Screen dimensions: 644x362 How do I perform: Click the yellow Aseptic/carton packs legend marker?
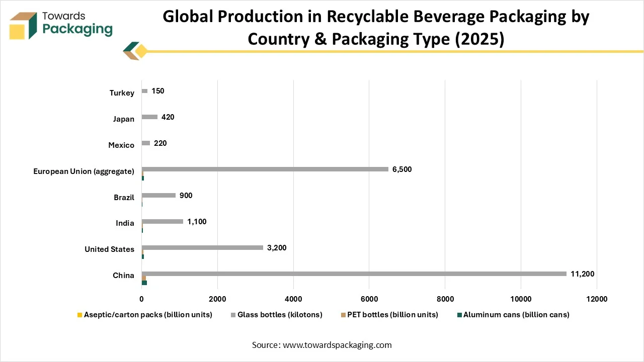coord(79,315)
